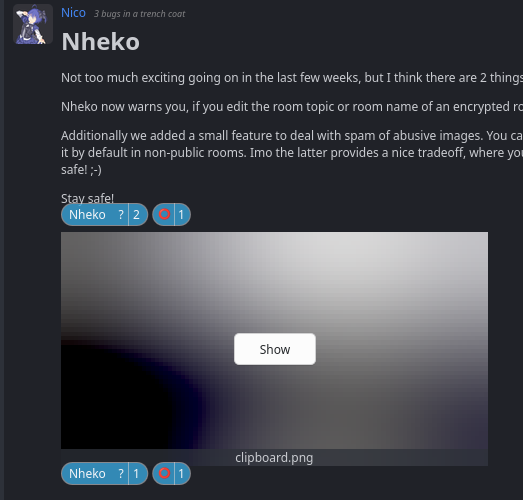This screenshot has height=500, width=523.
Task: Click the "3 bugs in a trench coat" status
Action: (139, 14)
